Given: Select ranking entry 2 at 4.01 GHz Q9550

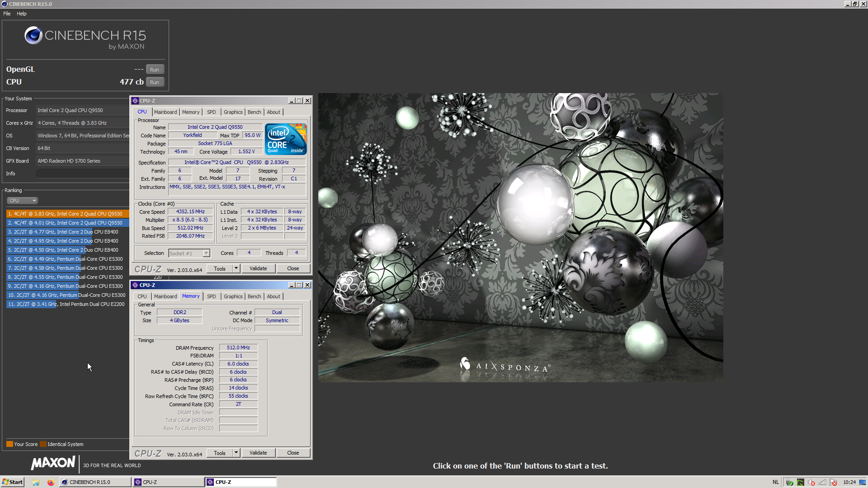Looking at the screenshot, I should pyautogui.click(x=68, y=223).
